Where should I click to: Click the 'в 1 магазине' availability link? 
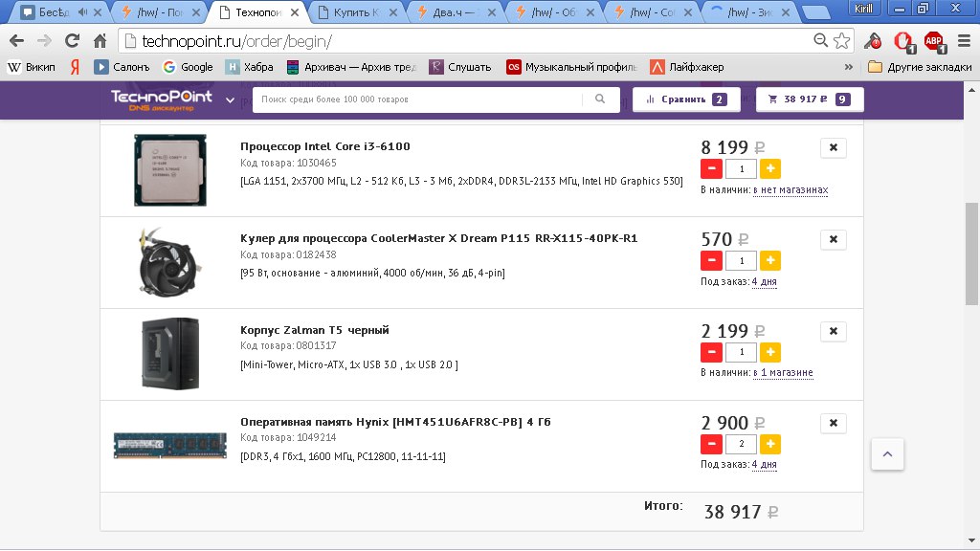click(x=783, y=373)
